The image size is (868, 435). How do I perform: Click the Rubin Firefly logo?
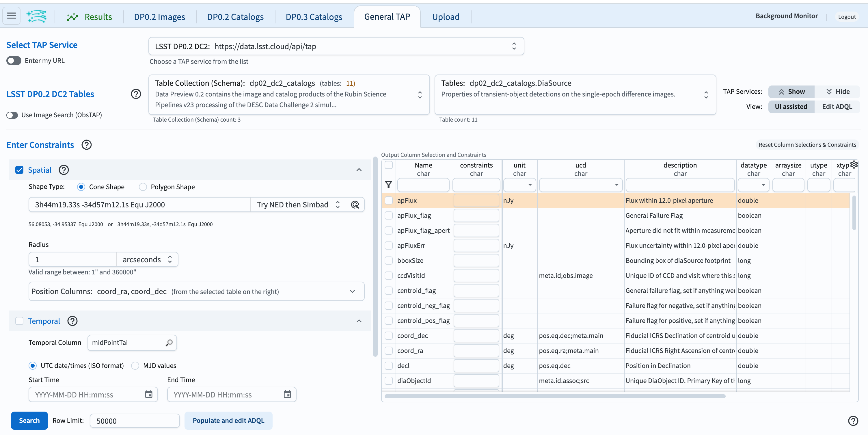[x=37, y=16]
